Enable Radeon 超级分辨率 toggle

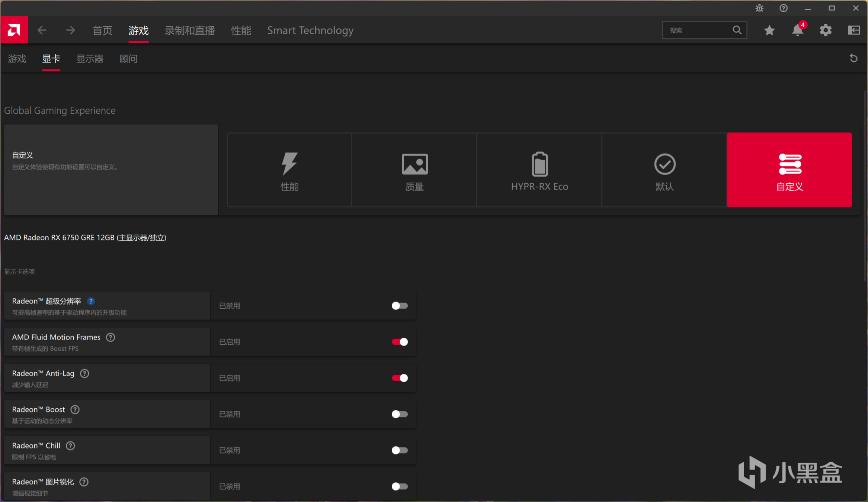click(x=400, y=306)
